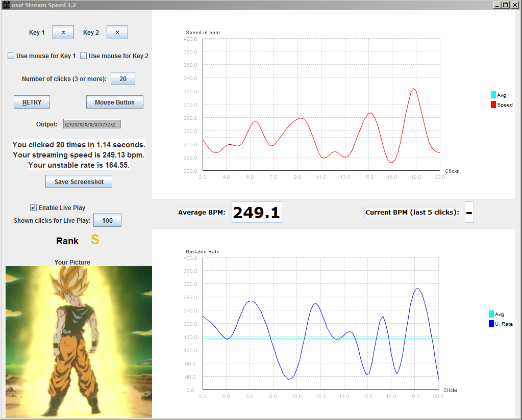Click the Output text field
This screenshot has height=420, width=522.
click(92, 124)
